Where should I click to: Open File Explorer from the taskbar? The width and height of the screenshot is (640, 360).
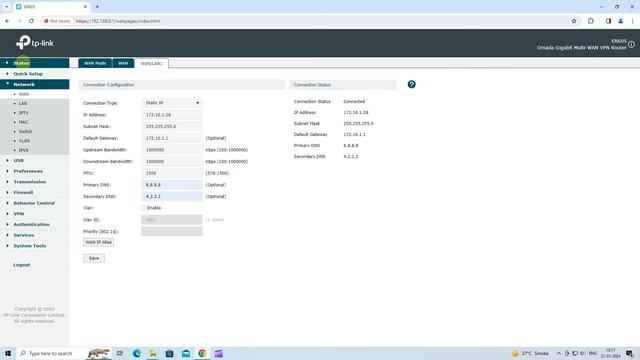(x=153, y=353)
